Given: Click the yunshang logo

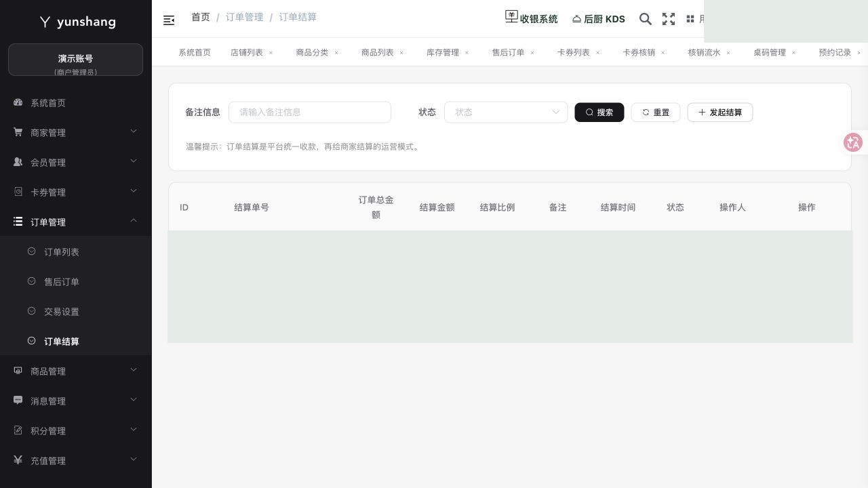Looking at the screenshot, I should point(77,22).
